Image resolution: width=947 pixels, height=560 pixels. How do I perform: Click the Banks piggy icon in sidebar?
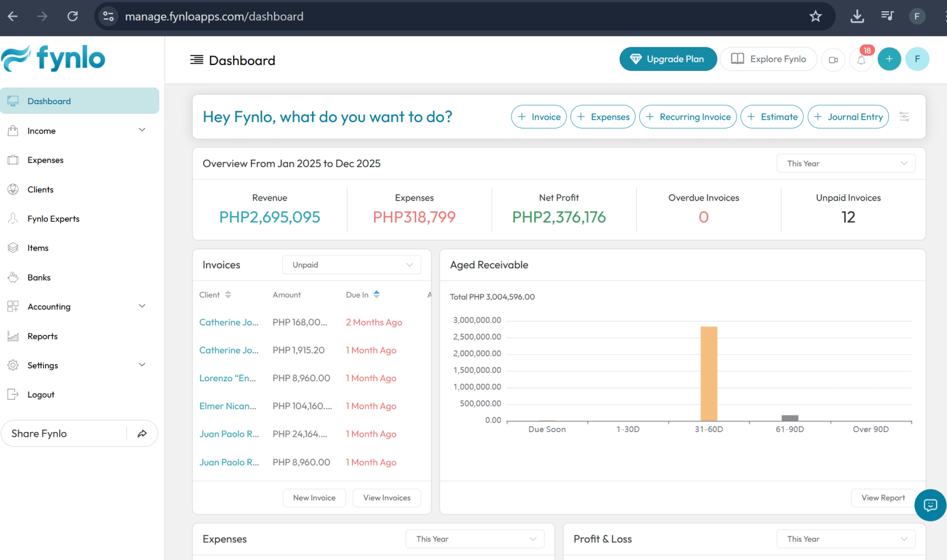coord(13,277)
